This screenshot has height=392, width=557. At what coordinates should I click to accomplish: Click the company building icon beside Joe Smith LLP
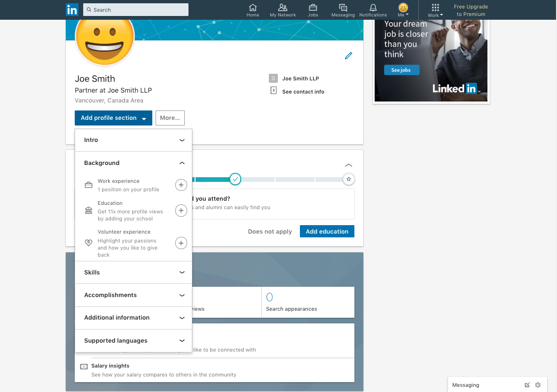[273, 78]
